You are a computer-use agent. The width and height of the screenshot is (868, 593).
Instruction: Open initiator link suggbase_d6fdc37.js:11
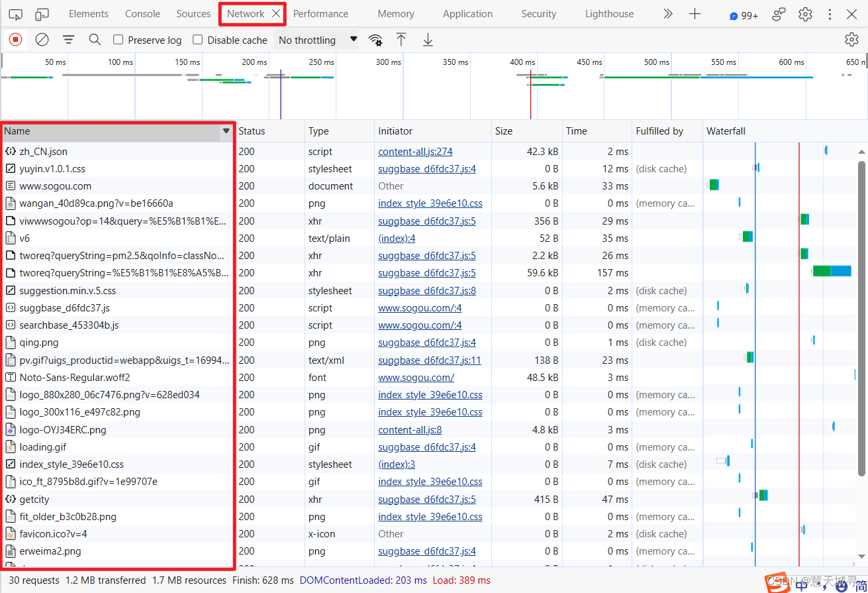[430, 360]
